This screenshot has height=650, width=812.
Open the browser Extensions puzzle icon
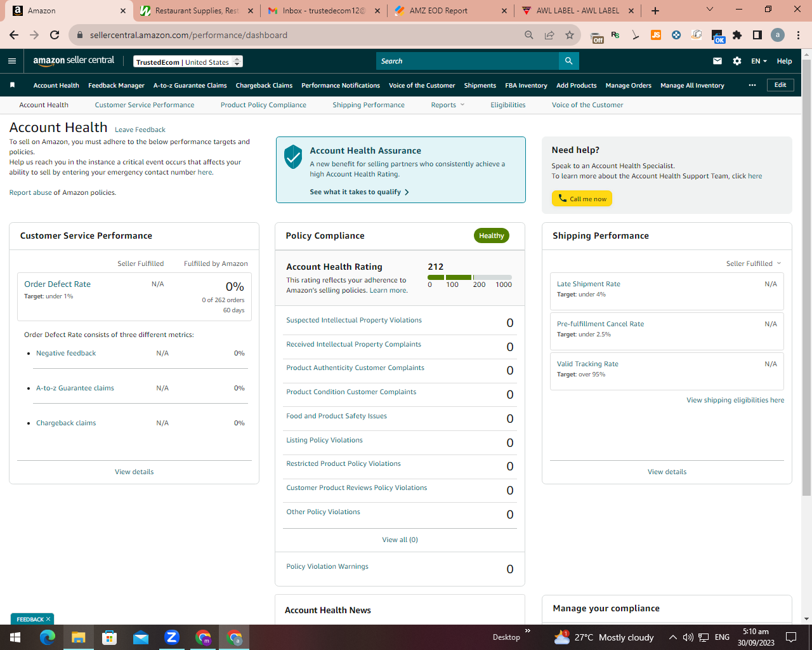point(737,35)
